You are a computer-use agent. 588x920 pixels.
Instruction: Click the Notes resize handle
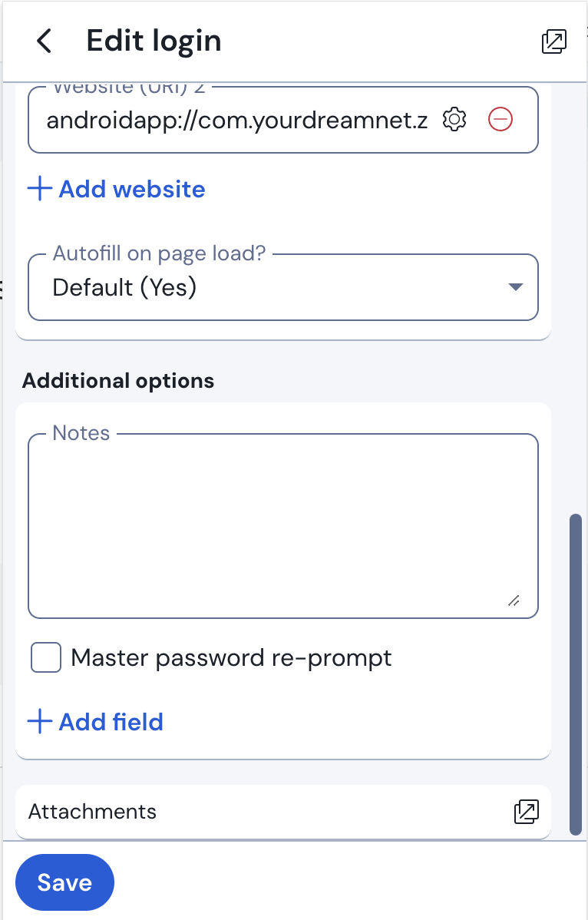(x=514, y=603)
